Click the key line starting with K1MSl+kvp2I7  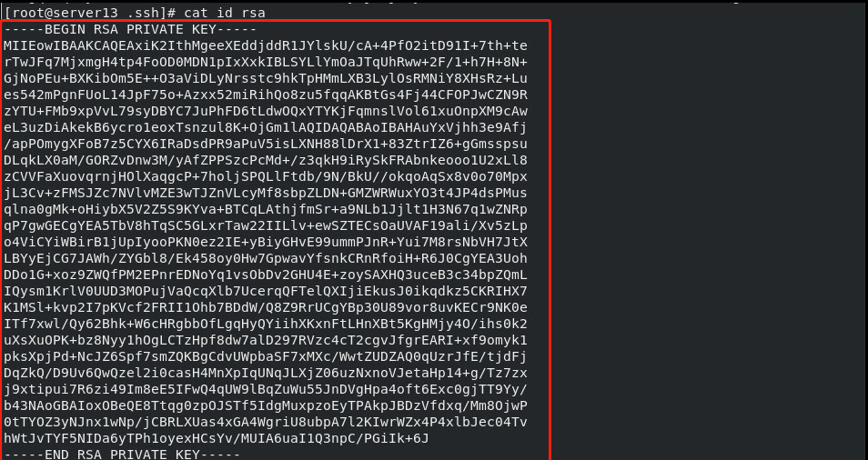(266, 307)
